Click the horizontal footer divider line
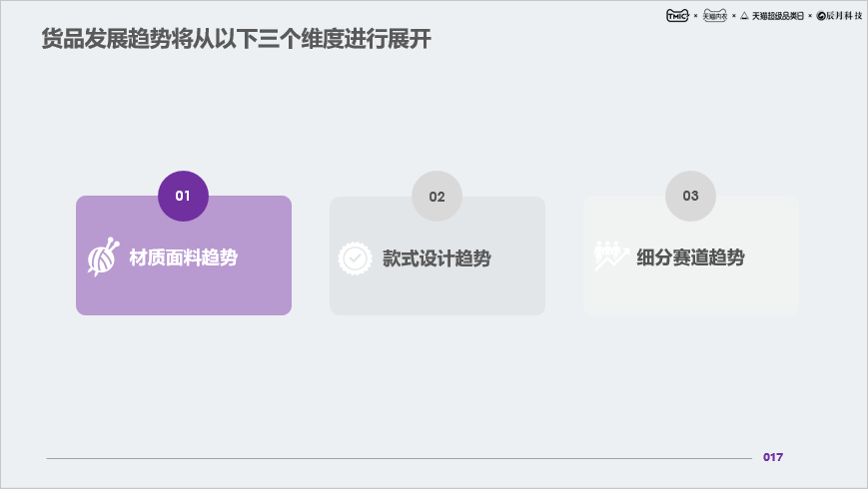 [x=400, y=458]
